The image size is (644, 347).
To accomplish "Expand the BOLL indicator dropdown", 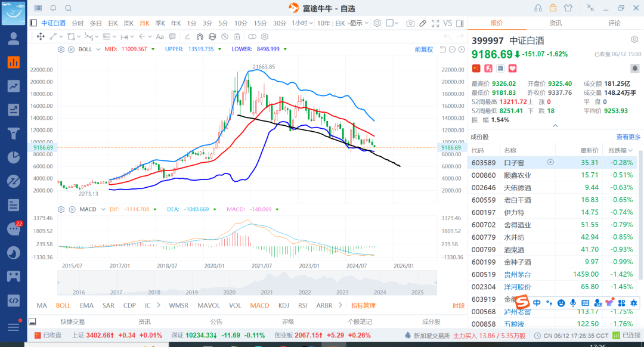I will [x=98, y=49].
